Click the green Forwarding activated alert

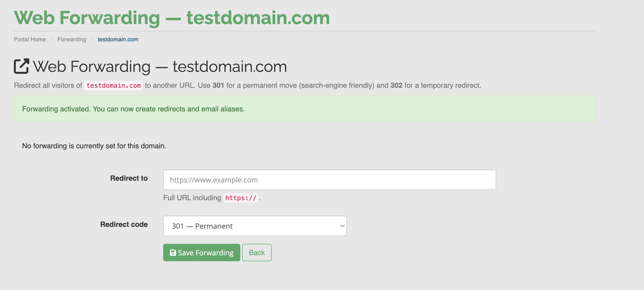point(305,109)
